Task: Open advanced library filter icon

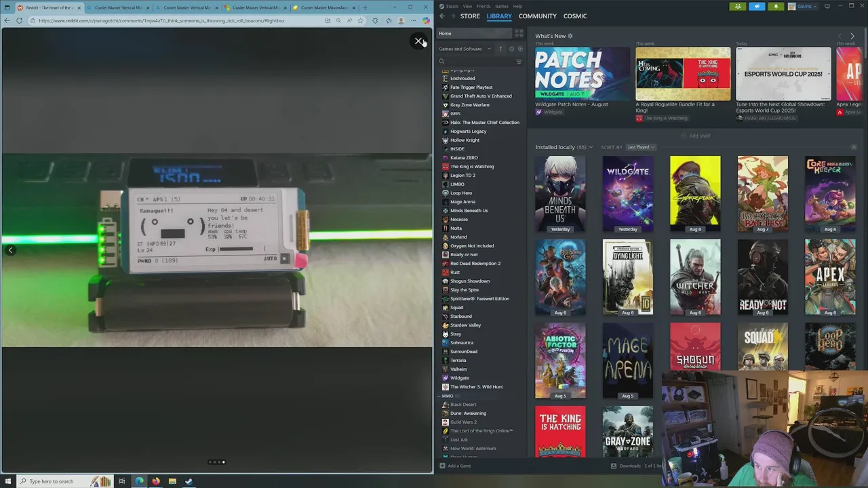Action: tap(519, 62)
